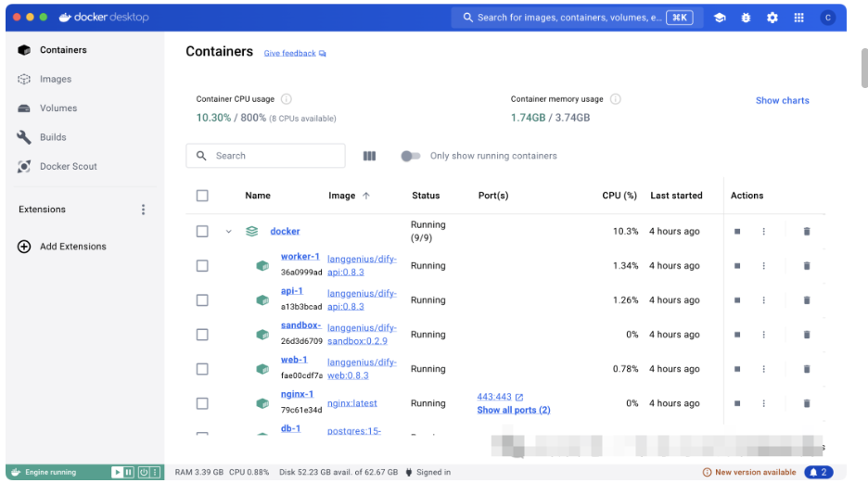Delete the worker-1 container
Viewport: 868px width, 483px height.
pyautogui.click(x=807, y=265)
